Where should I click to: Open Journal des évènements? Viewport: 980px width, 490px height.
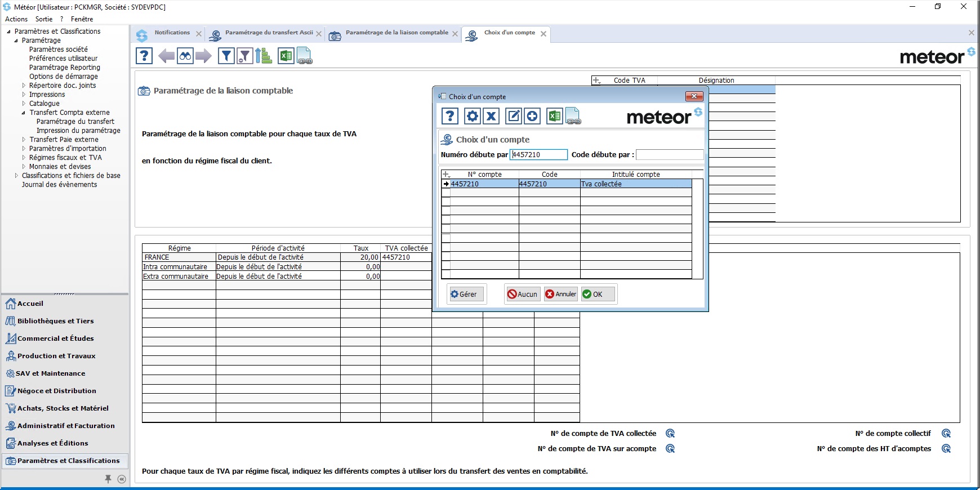click(59, 185)
